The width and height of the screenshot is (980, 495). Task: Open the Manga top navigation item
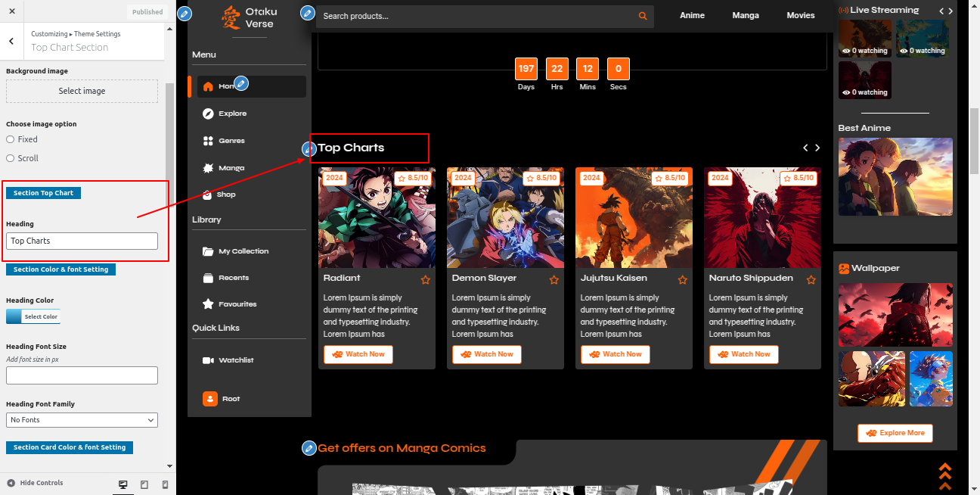tap(746, 15)
